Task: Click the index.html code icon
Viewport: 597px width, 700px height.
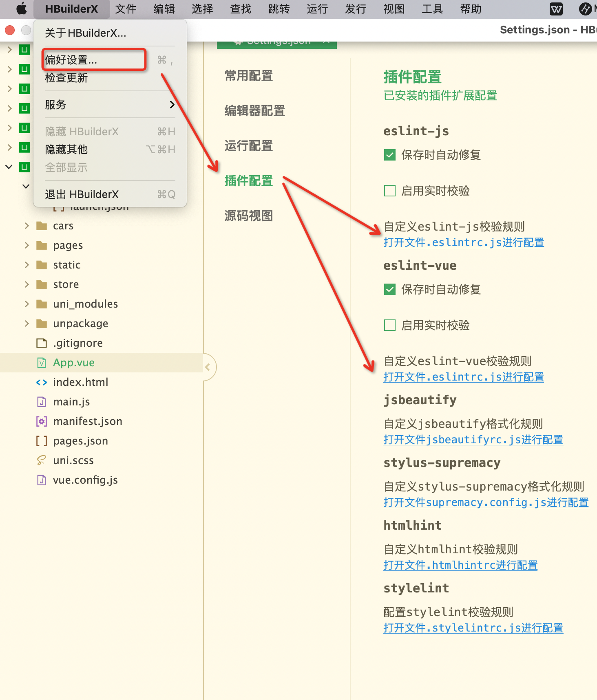Action: click(42, 382)
